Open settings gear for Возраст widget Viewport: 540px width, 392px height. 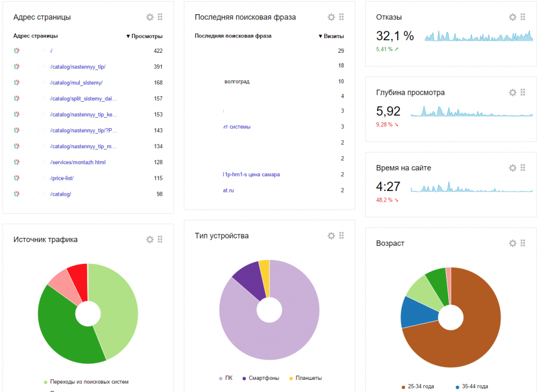[513, 243]
